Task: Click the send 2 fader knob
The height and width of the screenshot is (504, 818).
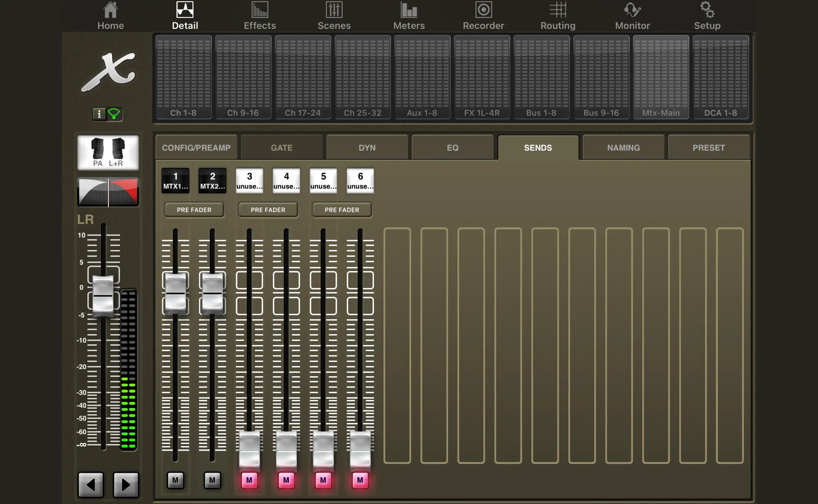Action: (212, 293)
